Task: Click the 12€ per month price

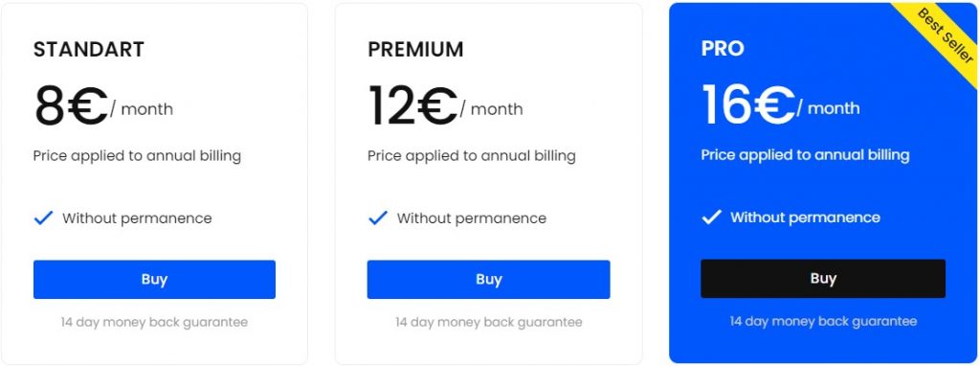Action: (445, 106)
